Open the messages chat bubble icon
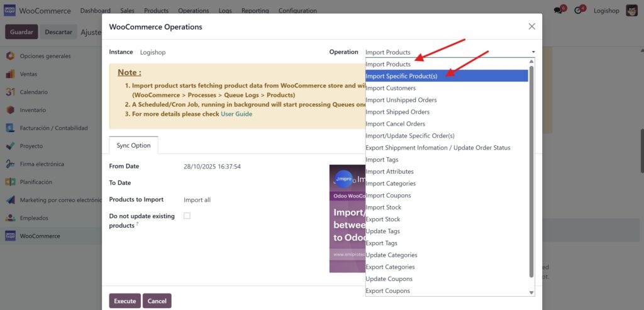 (557, 11)
